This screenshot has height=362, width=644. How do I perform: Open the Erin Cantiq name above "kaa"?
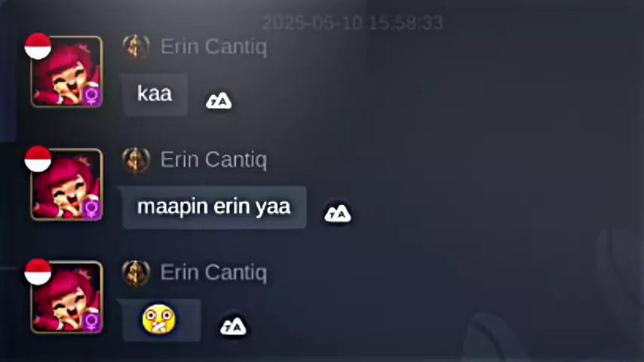click(213, 47)
